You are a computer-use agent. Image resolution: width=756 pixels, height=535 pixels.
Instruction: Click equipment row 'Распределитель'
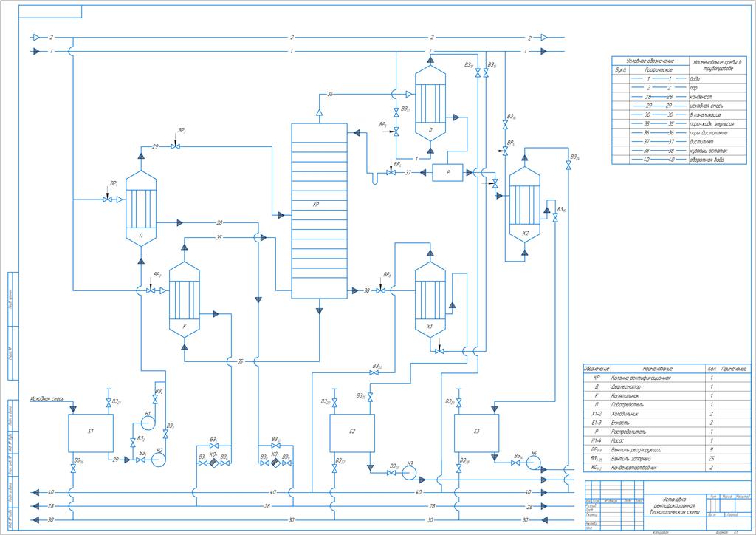point(667,432)
